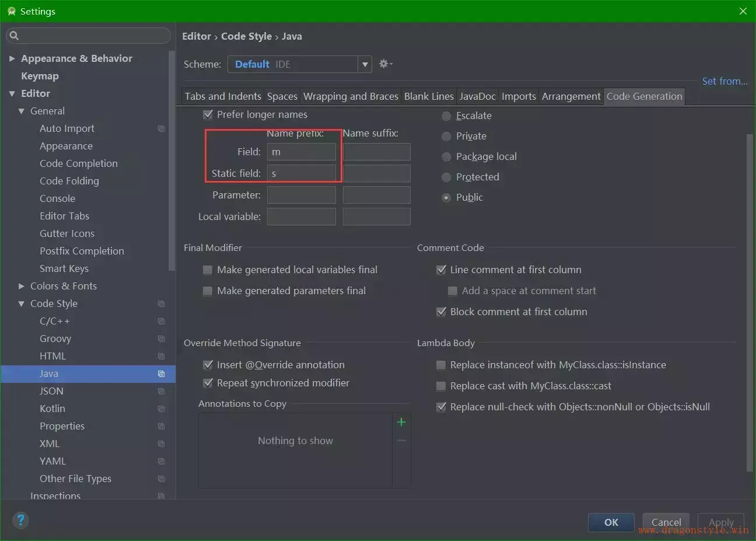Select Editor Tabs in the tree
The image size is (756, 541).
click(64, 216)
